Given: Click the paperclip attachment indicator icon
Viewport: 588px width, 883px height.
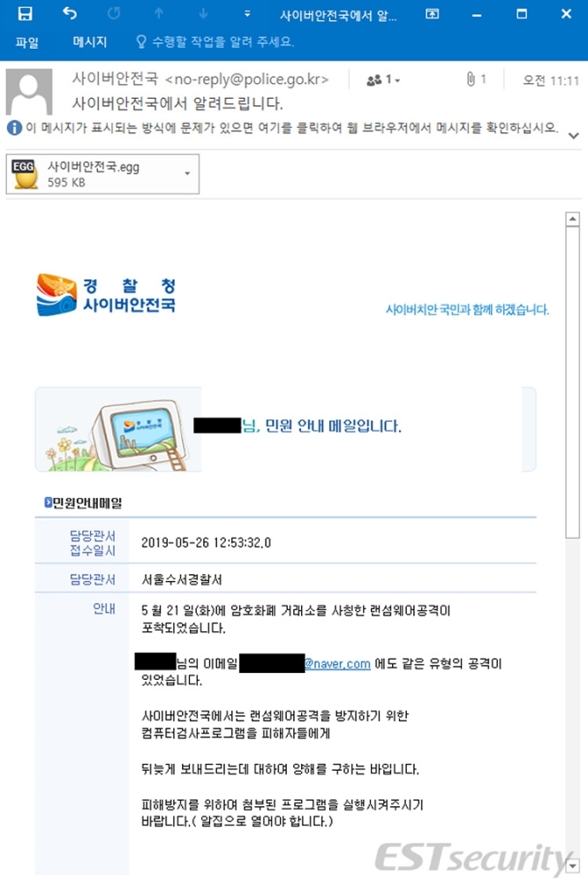Looking at the screenshot, I should tap(471, 79).
